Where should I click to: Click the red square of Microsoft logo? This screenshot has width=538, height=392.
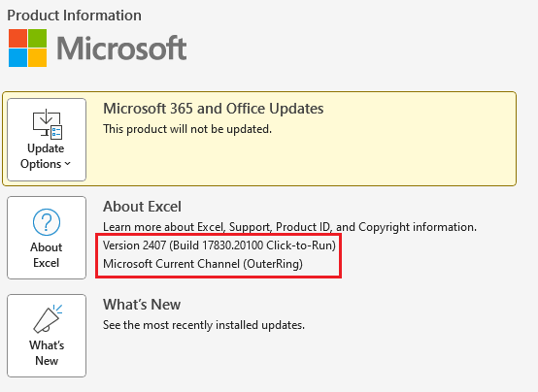coord(17,38)
